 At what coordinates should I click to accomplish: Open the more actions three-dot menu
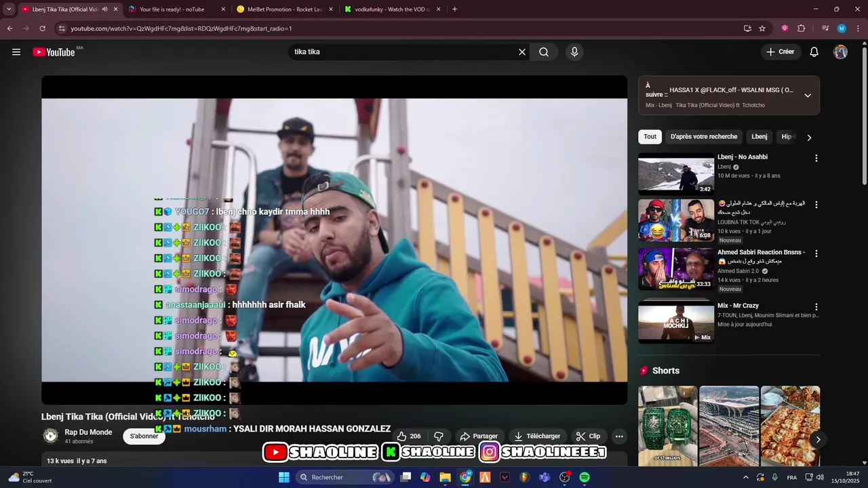pyautogui.click(x=619, y=436)
